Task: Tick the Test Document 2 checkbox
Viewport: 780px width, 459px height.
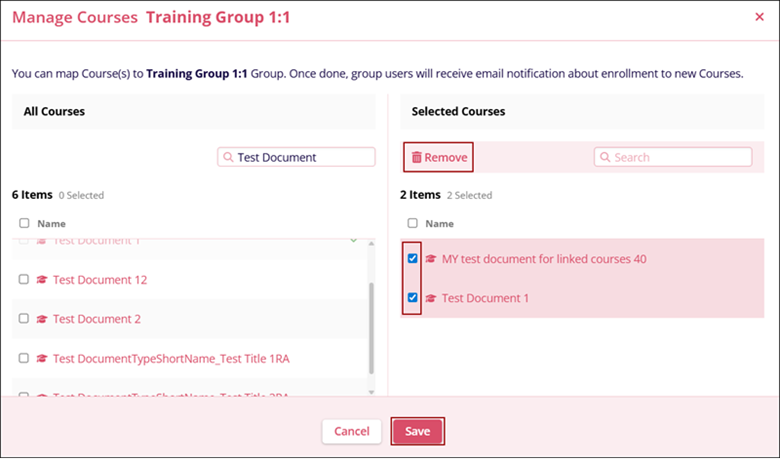Action: coord(24,319)
